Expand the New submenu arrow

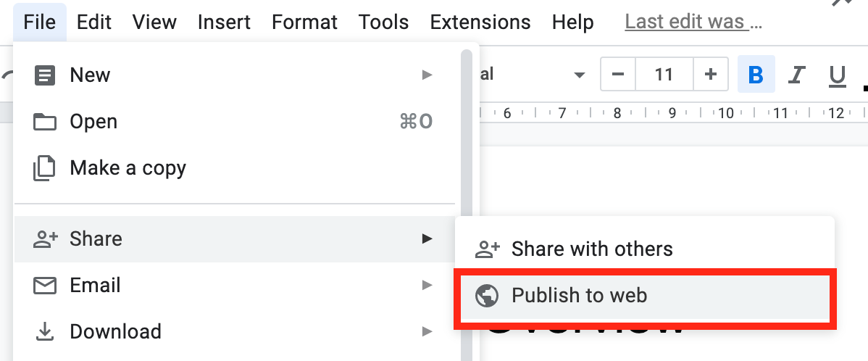point(427,75)
